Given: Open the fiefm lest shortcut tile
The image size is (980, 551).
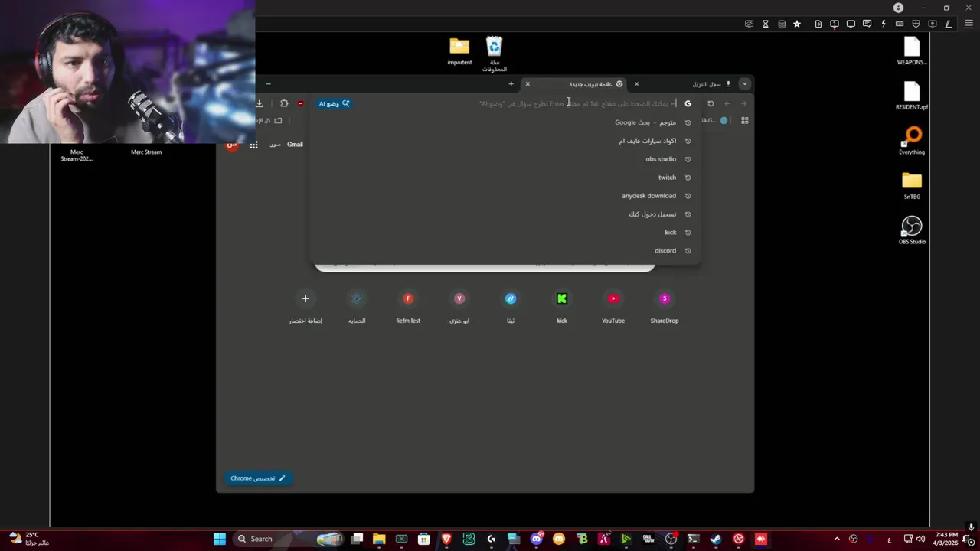Looking at the screenshot, I should coord(408,305).
